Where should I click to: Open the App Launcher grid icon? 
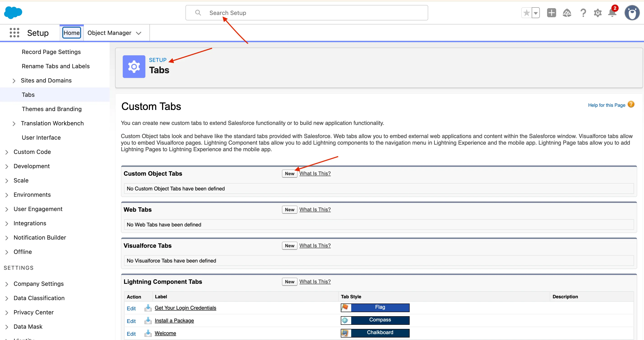[14, 33]
